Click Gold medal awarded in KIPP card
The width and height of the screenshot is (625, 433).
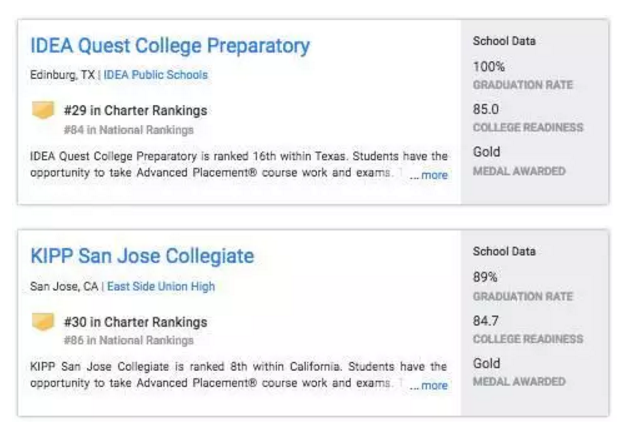(487, 364)
